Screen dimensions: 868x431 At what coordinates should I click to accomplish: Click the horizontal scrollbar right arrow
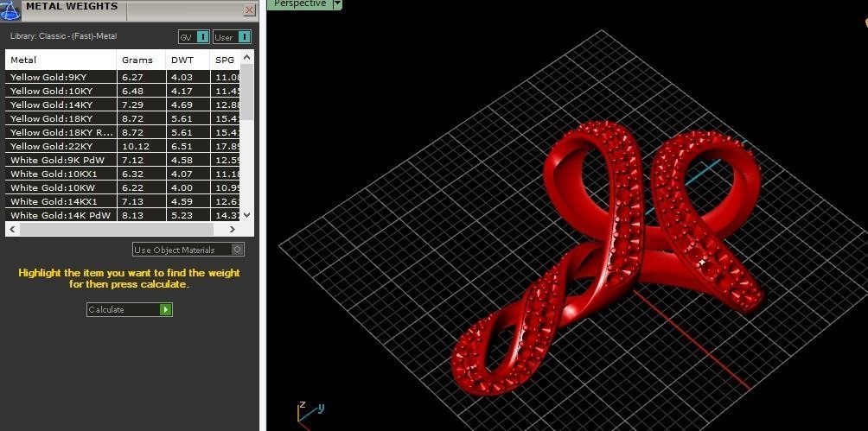tap(233, 229)
